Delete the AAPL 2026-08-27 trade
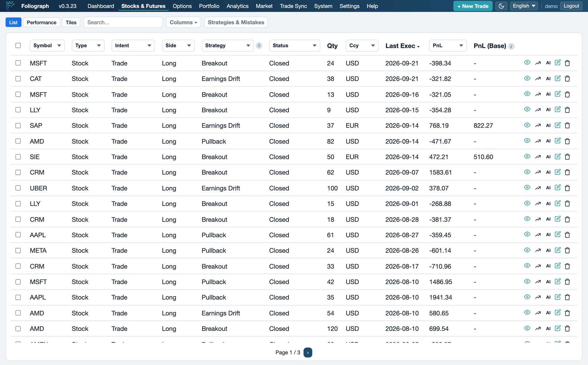 tap(567, 235)
